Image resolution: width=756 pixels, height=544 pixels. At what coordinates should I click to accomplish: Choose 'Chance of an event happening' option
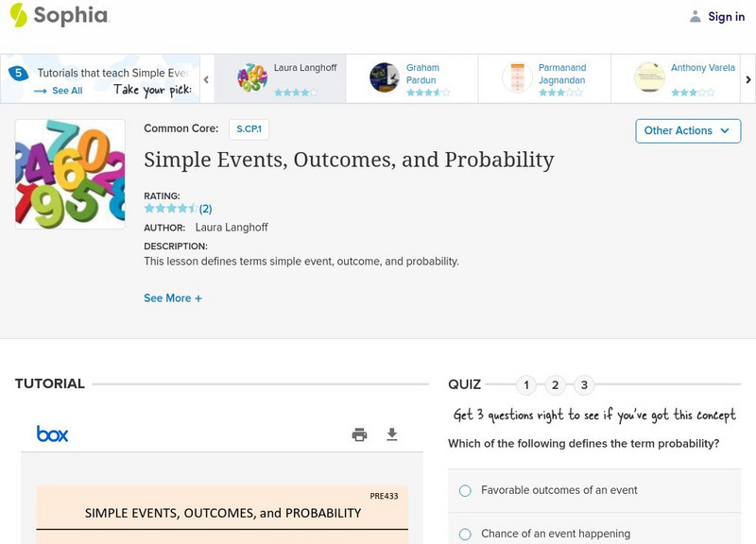point(465,535)
